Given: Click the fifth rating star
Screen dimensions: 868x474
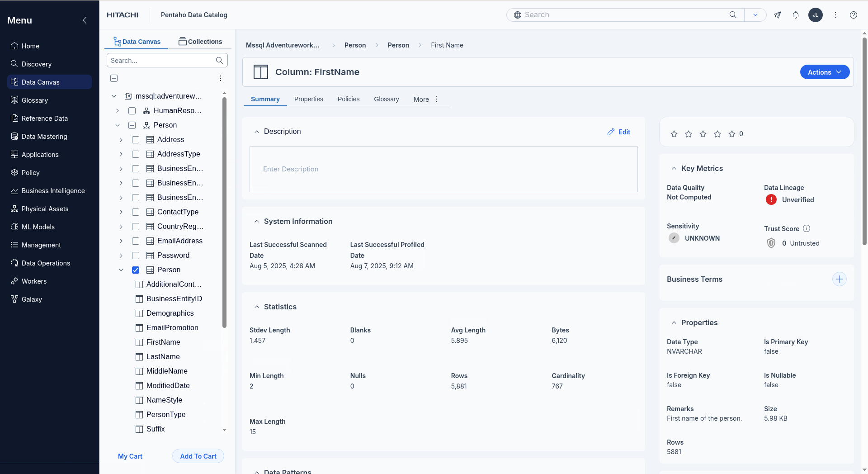Looking at the screenshot, I should click(732, 134).
